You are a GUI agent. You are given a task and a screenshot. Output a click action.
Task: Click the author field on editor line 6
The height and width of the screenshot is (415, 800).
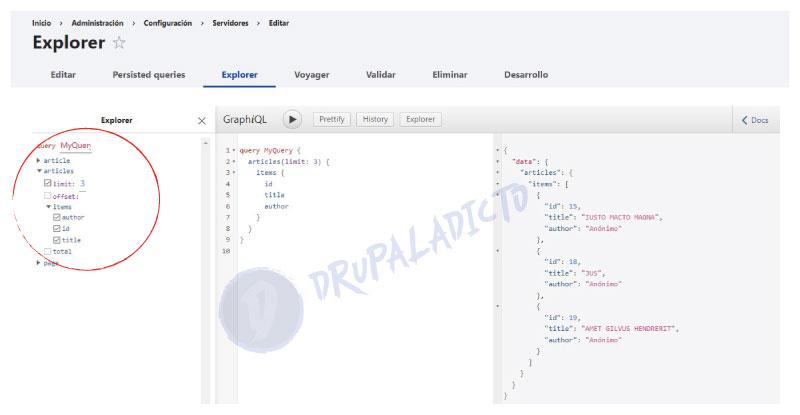(276, 206)
